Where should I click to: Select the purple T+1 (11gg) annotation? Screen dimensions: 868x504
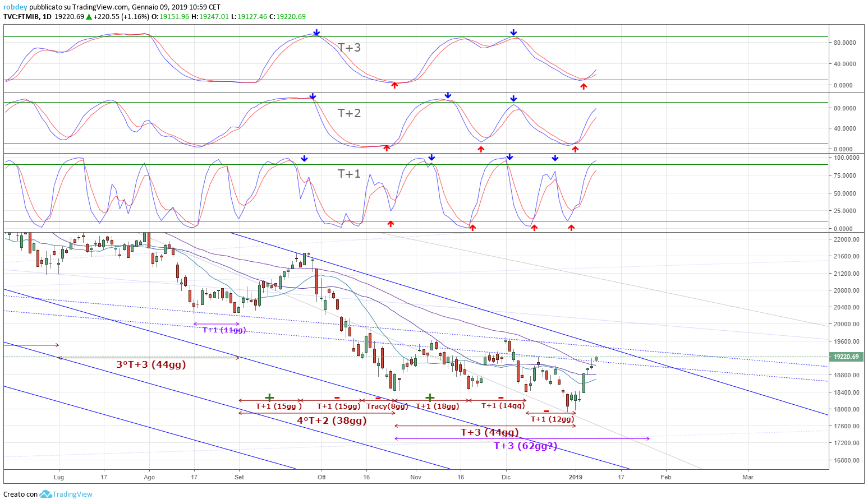224,330
